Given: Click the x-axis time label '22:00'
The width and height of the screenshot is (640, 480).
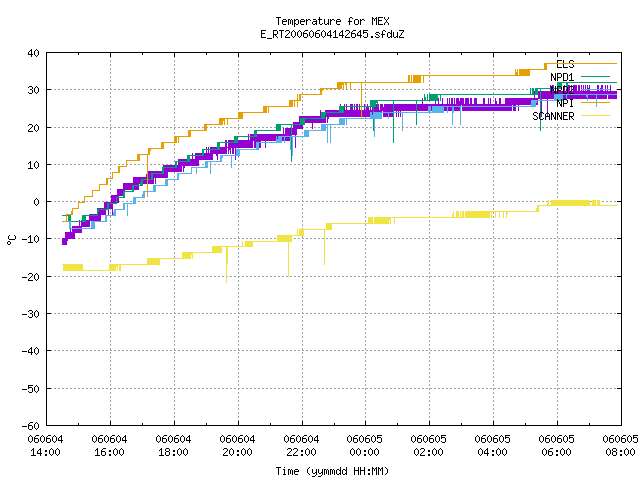Looking at the screenshot, I should [301, 452].
